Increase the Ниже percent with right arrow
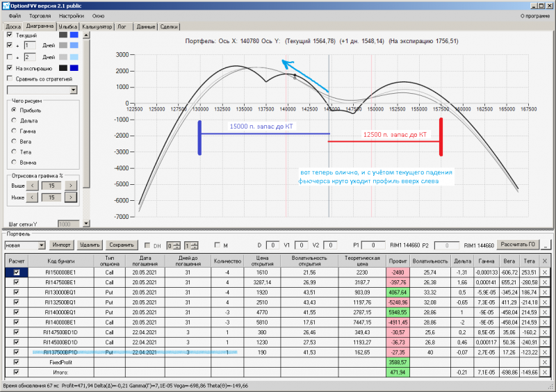The height and width of the screenshot is (392, 556). (x=71, y=197)
